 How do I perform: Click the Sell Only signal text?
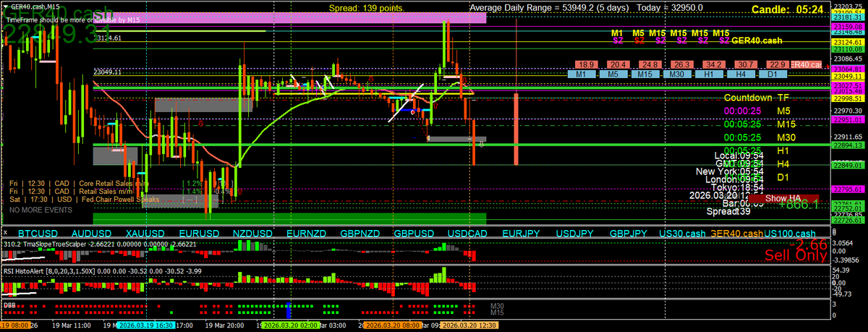(796, 255)
